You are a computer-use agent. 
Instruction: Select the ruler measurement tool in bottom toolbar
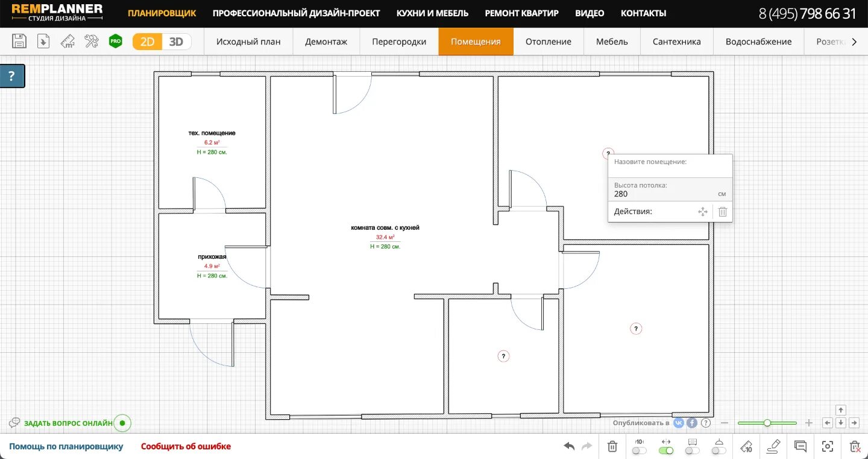[746, 446]
